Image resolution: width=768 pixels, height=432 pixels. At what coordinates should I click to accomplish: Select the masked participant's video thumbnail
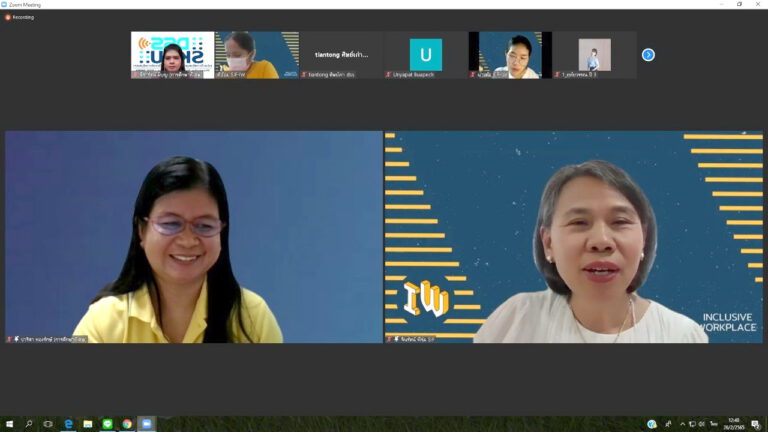tap(256, 55)
